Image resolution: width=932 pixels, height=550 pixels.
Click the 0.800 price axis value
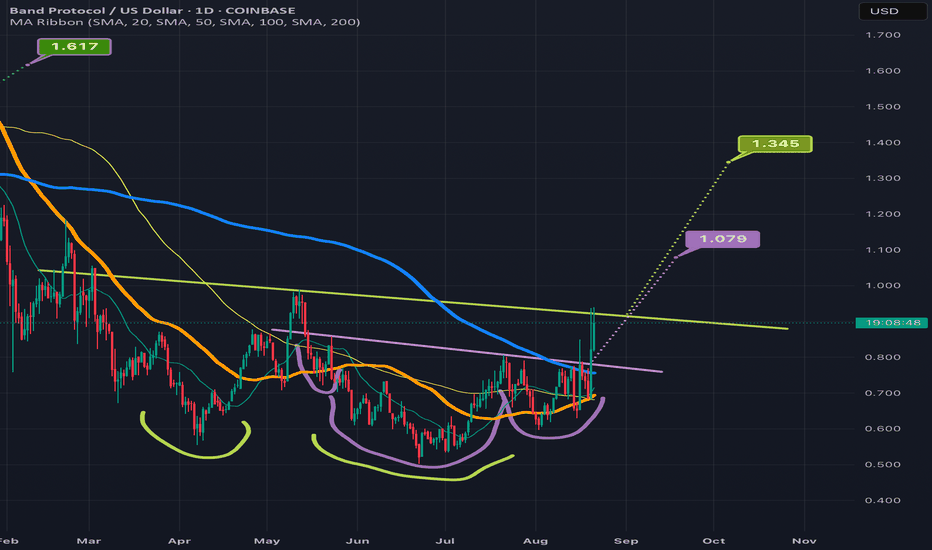point(883,357)
